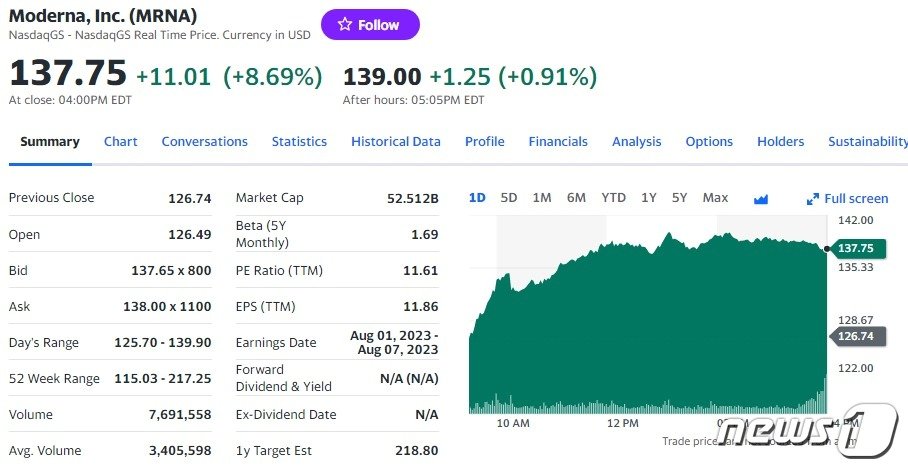Select the Analysis tab

point(637,142)
